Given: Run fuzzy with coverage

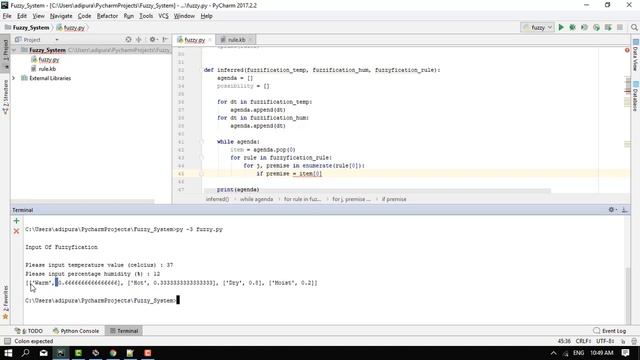Looking at the screenshot, I should point(584,27).
